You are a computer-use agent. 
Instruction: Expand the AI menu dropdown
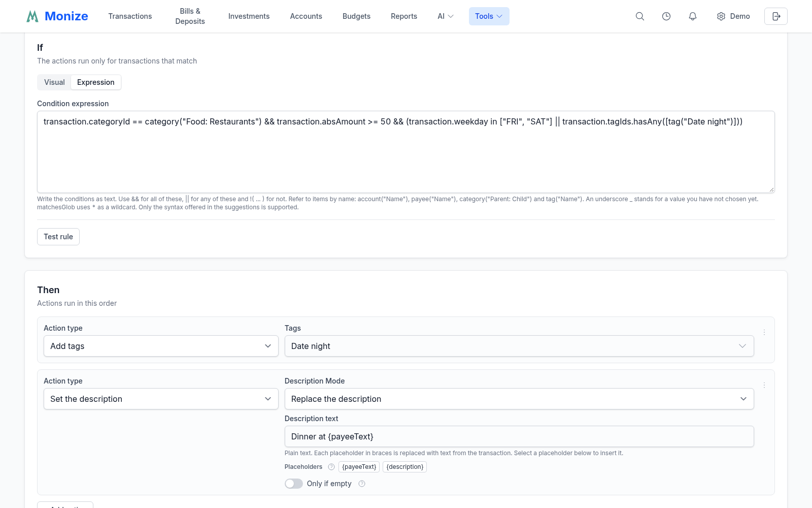pos(446,16)
